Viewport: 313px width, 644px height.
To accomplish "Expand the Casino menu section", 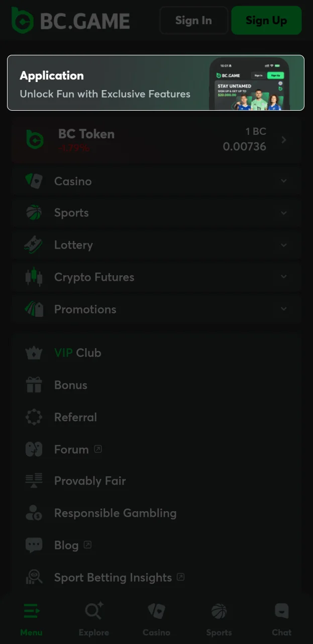I will point(284,181).
